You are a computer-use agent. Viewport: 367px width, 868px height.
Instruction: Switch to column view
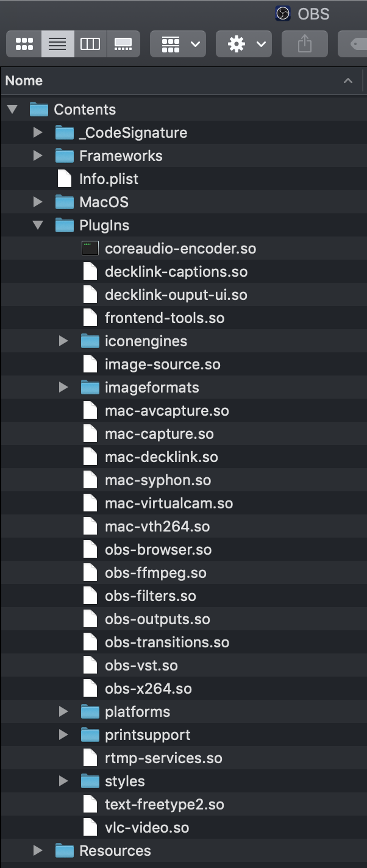coord(90,43)
